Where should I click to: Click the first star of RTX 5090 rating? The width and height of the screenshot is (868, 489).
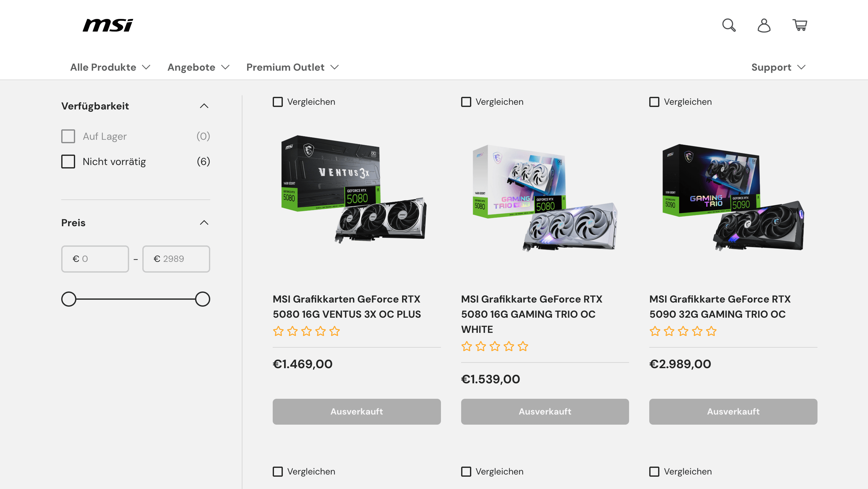pyautogui.click(x=655, y=331)
